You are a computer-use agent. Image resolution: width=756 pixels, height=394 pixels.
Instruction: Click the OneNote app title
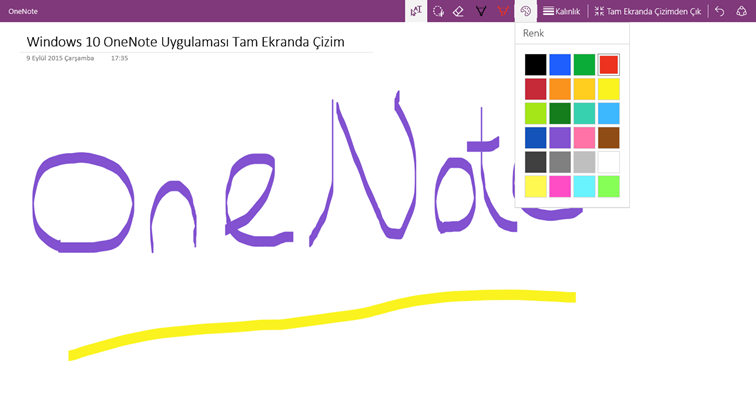click(23, 11)
